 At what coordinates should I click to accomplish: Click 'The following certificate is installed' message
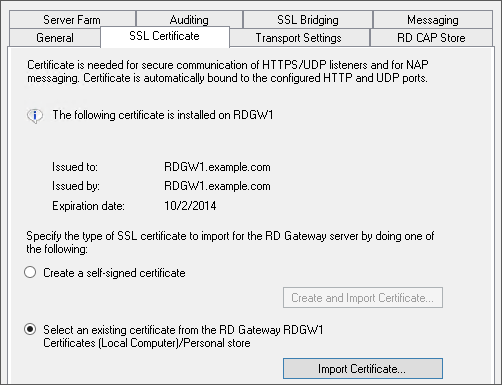click(163, 115)
